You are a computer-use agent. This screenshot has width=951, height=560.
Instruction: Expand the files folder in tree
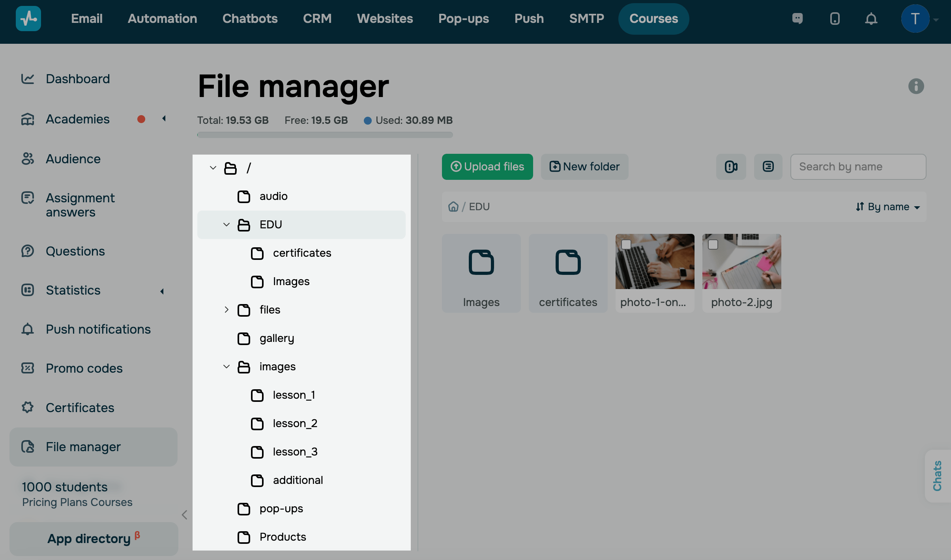click(x=227, y=310)
